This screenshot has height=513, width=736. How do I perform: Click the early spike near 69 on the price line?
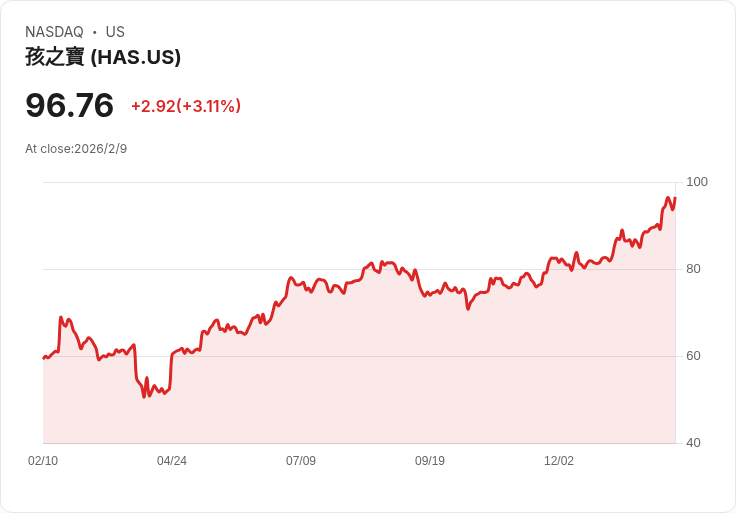pyautogui.click(x=61, y=318)
